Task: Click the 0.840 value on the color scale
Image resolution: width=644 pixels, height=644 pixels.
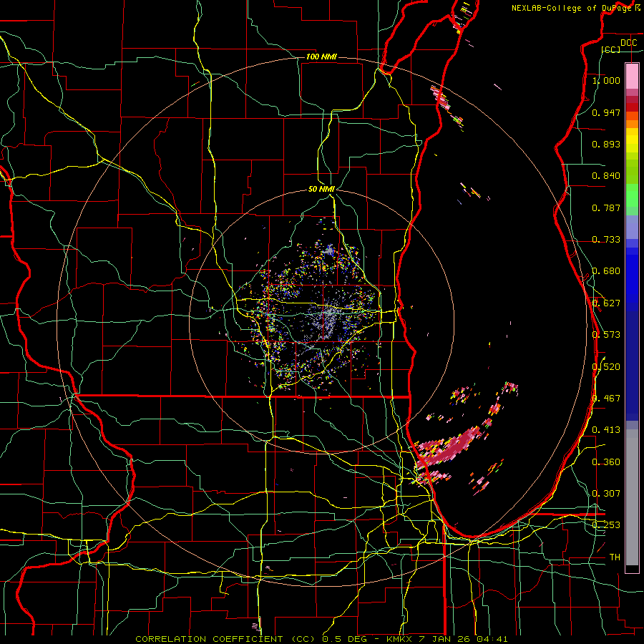Action: click(x=606, y=176)
